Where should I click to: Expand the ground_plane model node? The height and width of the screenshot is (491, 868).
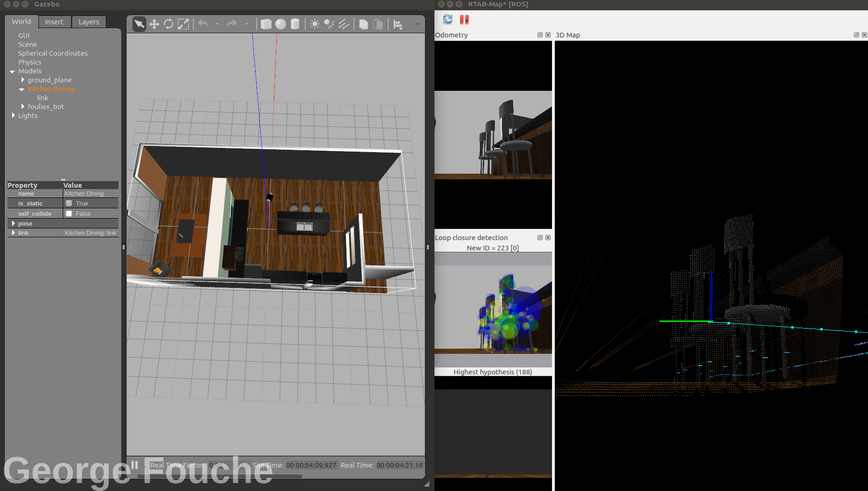coord(22,80)
